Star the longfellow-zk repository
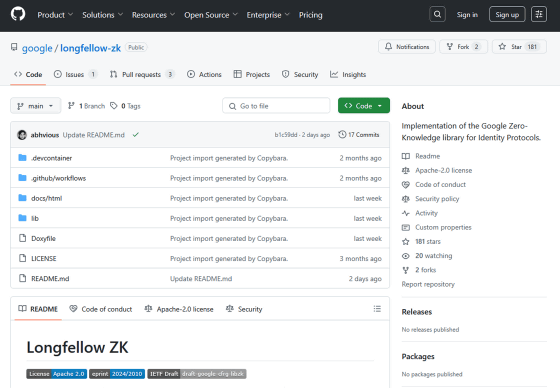This screenshot has height=388, width=560. 519,47
